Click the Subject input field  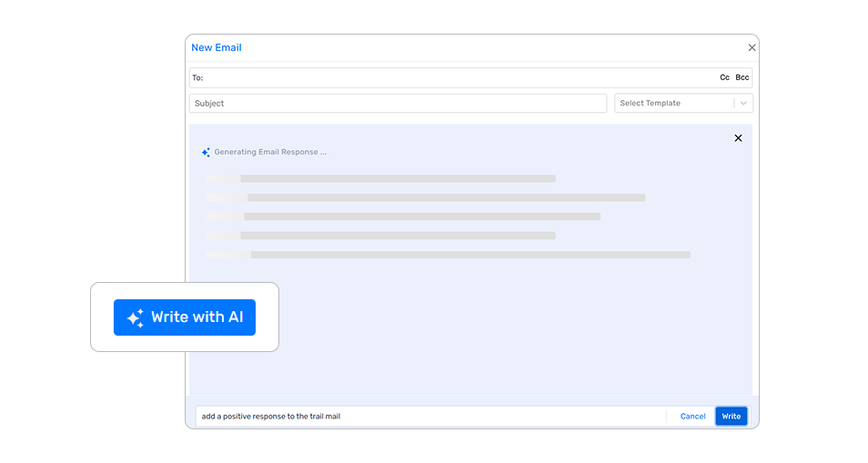(398, 104)
